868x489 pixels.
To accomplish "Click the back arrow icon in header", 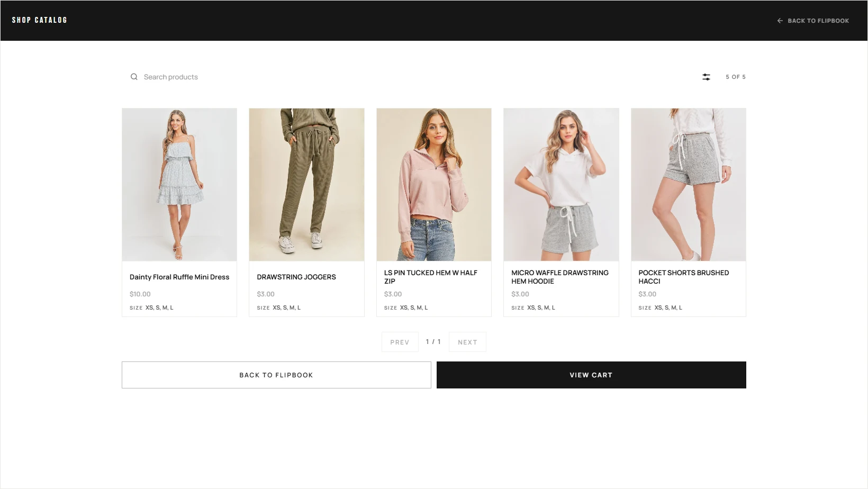I will click(780, 21).
